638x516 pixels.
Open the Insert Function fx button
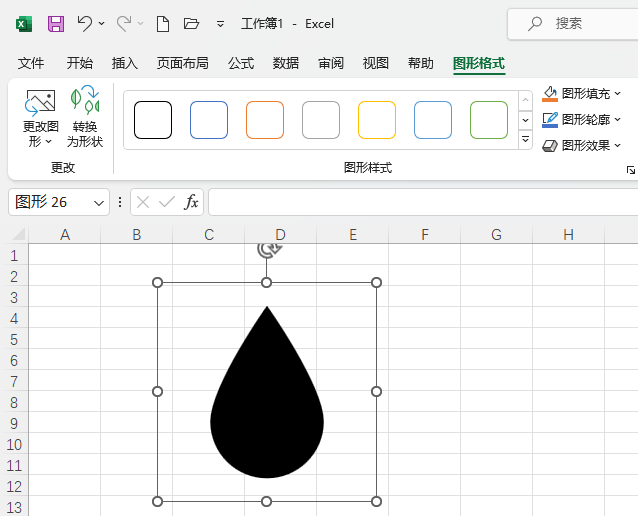click(191, 202)
